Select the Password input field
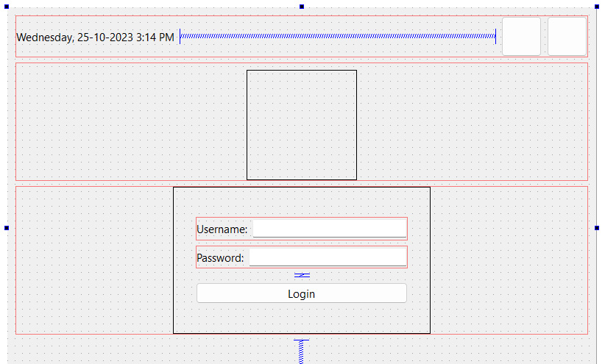Screen dimensions: 605x364 tap(328, 257)
